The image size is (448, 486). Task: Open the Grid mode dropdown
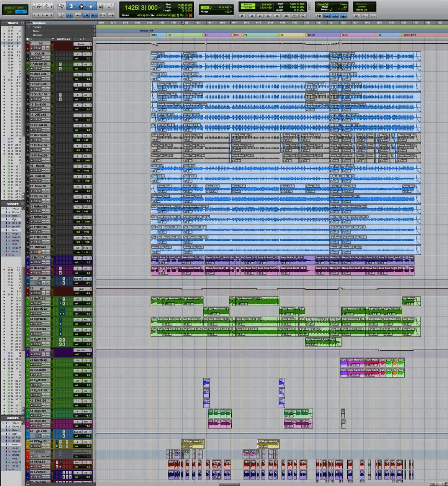tap(205, 7)
